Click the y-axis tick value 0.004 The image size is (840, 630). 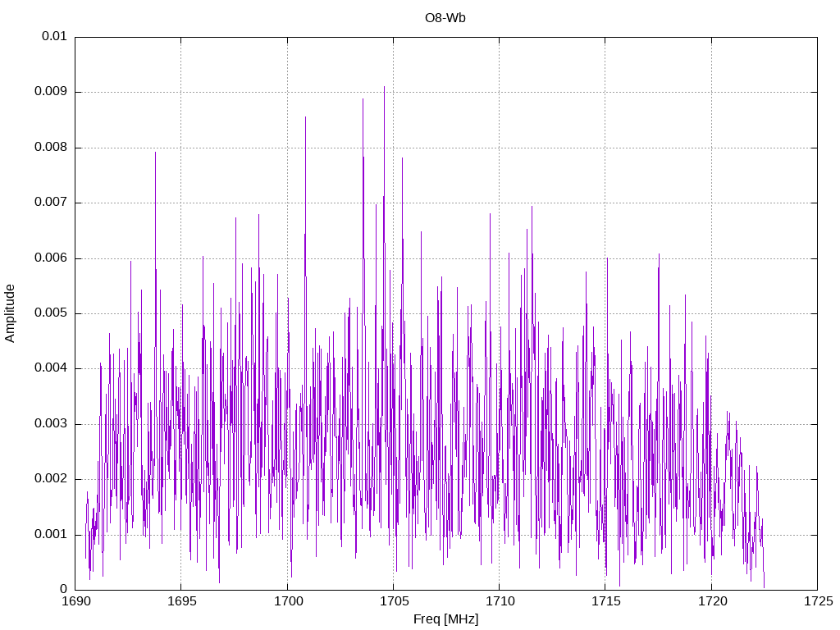coord(51,368)
